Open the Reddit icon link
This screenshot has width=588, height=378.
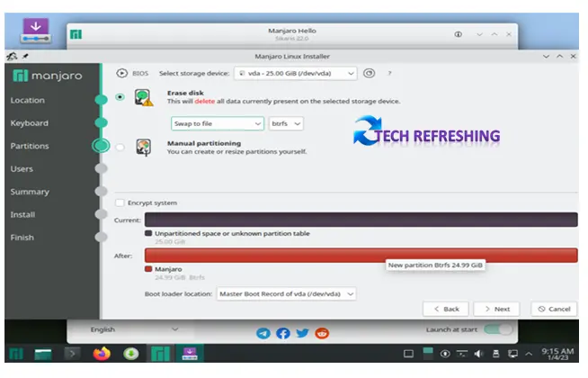(322, 333)
